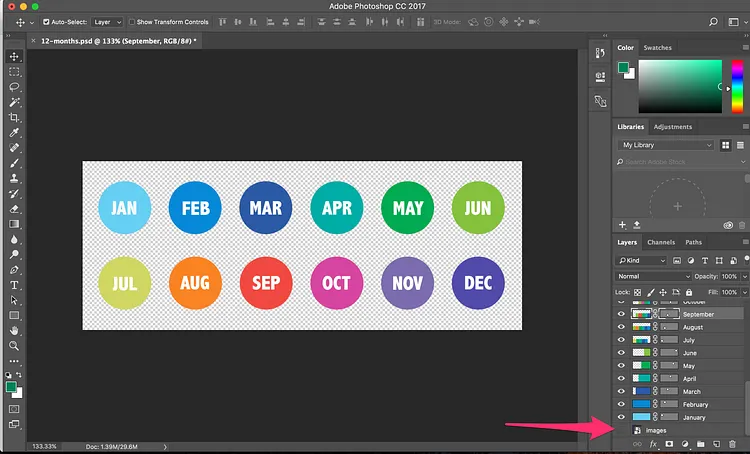Add a layer mask to the layer
Image resolution: width=750 pixels, height=454 pixels.
coord(669,444)
